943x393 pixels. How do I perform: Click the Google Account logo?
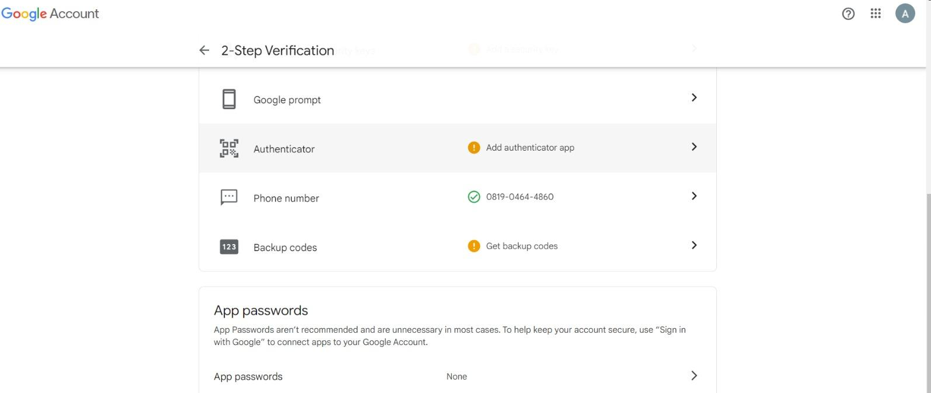[x=50, y=14]
